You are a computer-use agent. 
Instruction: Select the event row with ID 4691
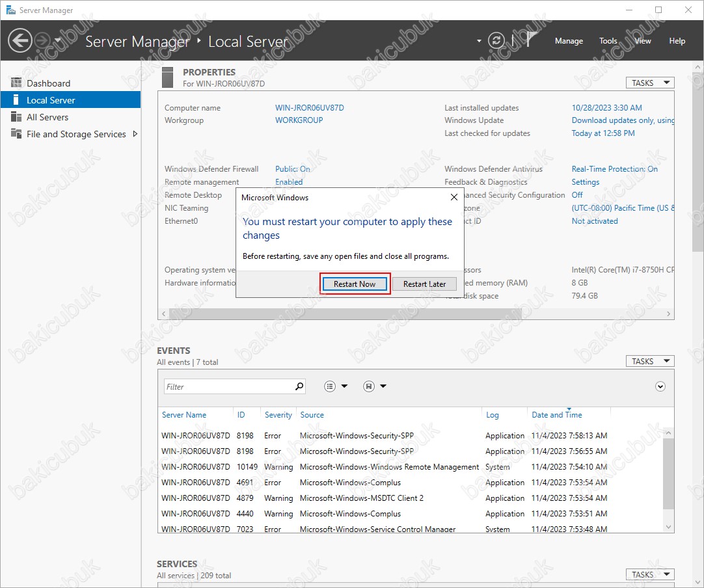(411, 483)
